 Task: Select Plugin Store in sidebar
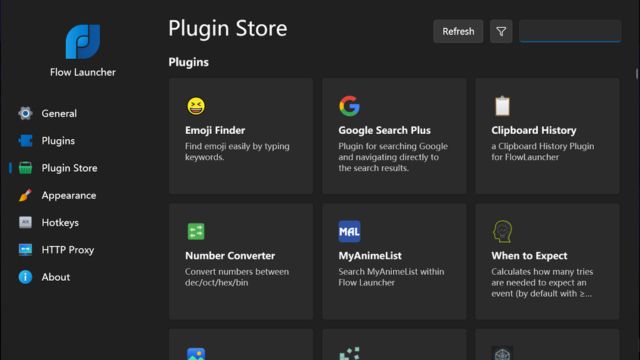tap(69, 168)
